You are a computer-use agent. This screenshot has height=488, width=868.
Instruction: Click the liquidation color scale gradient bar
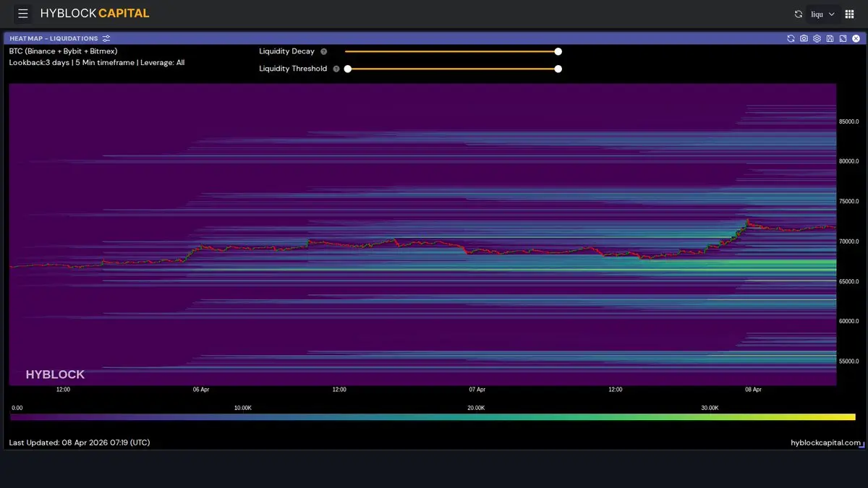(x=433, y=417)
